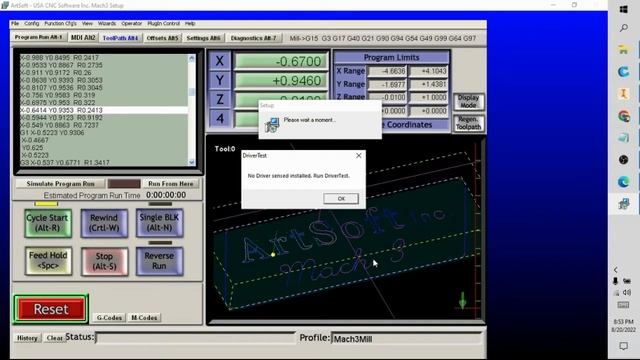Click Simulate Program Run button
Screen dimensions: 640x360
[x=60, y=184]
